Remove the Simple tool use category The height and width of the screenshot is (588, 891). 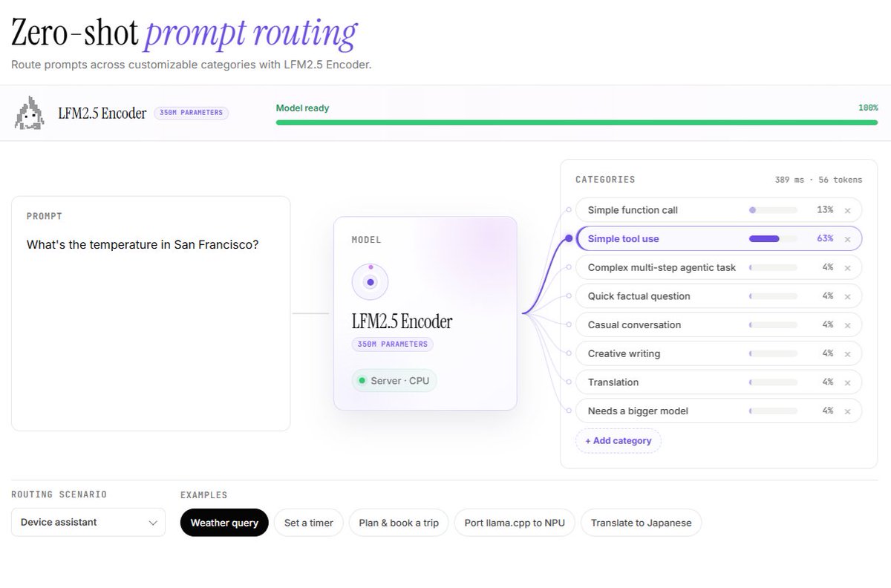pos(847,239)
